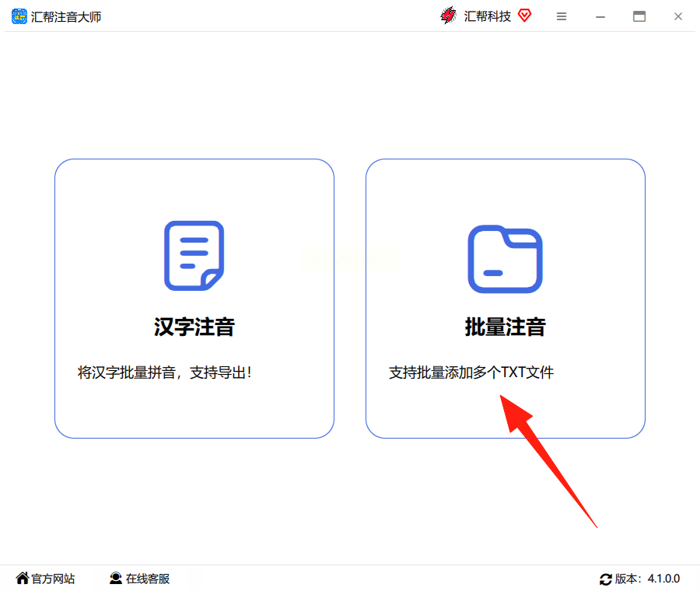Image resolution: width=700 pixels, height=591 pixels.
Task: Open the hamburger menu in title bar
Action: [x=562, y=16]
